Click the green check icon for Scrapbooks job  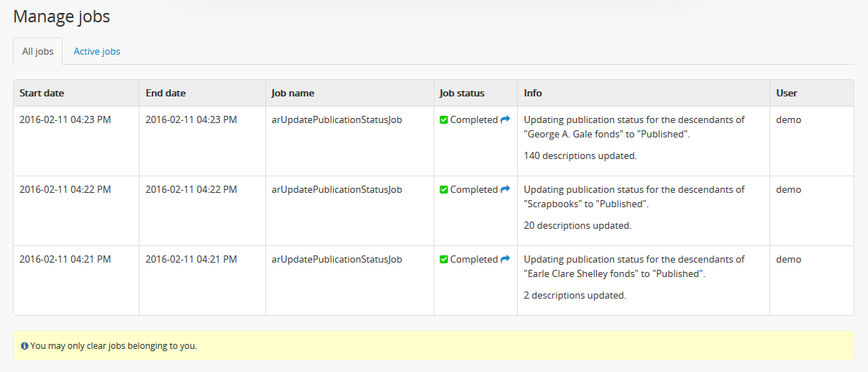(x=444, y=190)
